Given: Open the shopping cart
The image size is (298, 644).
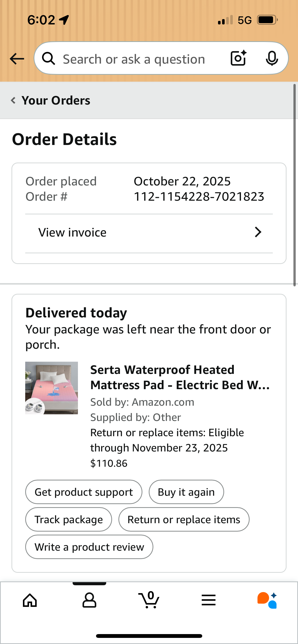Looking at the screenshot, I should (x=149, y=600).
